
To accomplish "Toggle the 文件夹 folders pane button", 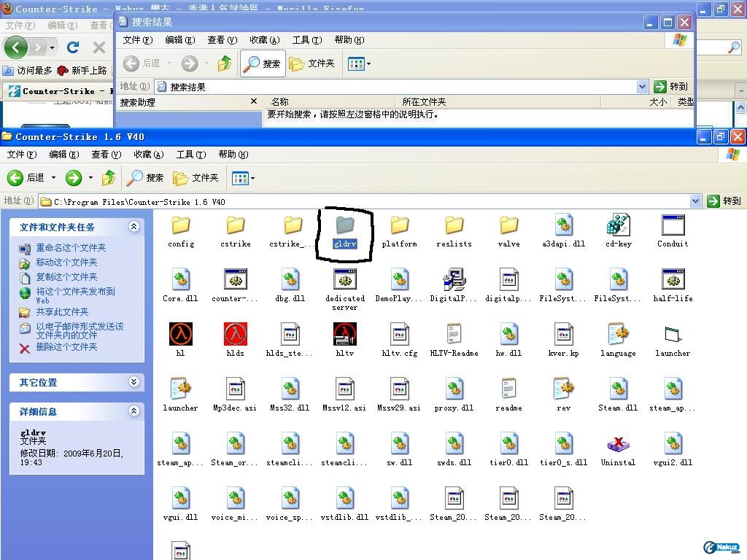I will [x=196, y=178].
